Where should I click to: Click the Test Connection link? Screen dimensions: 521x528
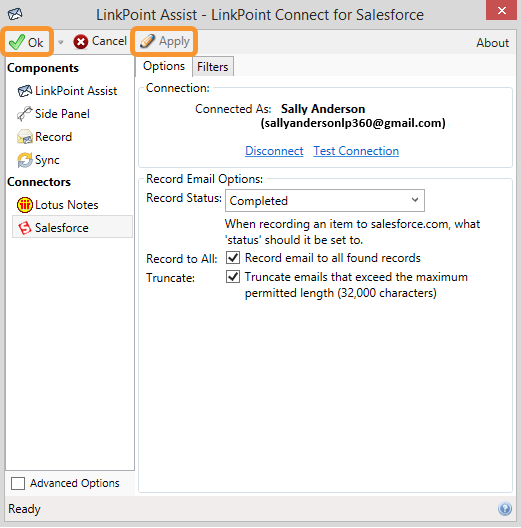click(356, 151)
